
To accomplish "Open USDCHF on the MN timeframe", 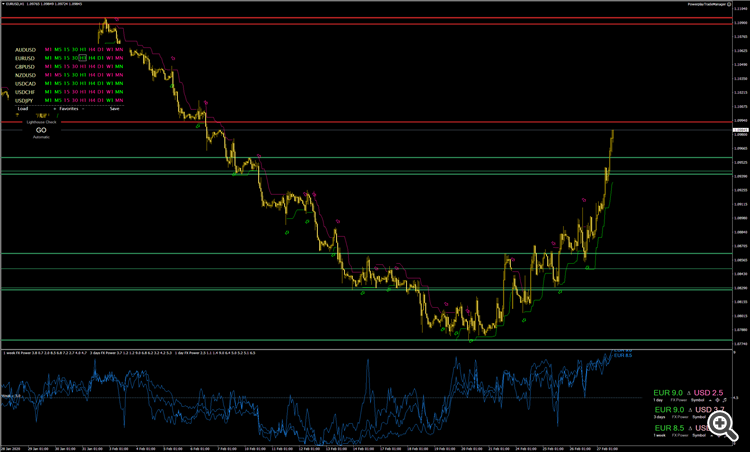I will click(119, 92).
